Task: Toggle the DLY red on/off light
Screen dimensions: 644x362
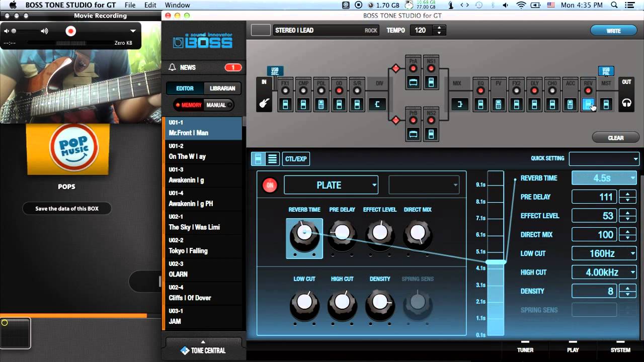Action: point(534,90)
